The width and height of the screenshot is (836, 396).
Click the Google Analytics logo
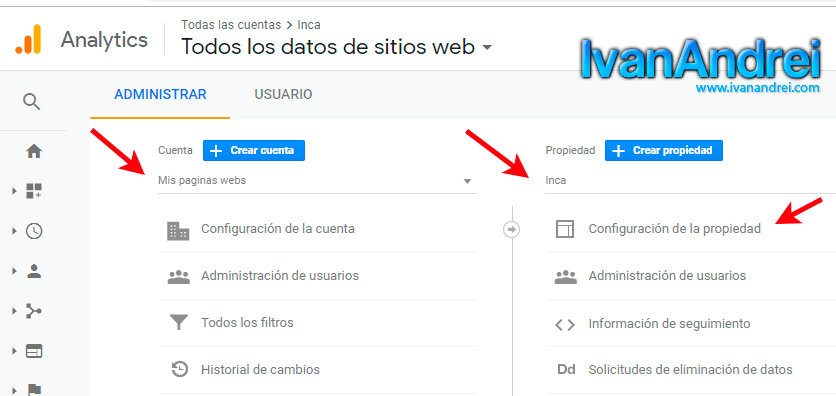point(28,39)
